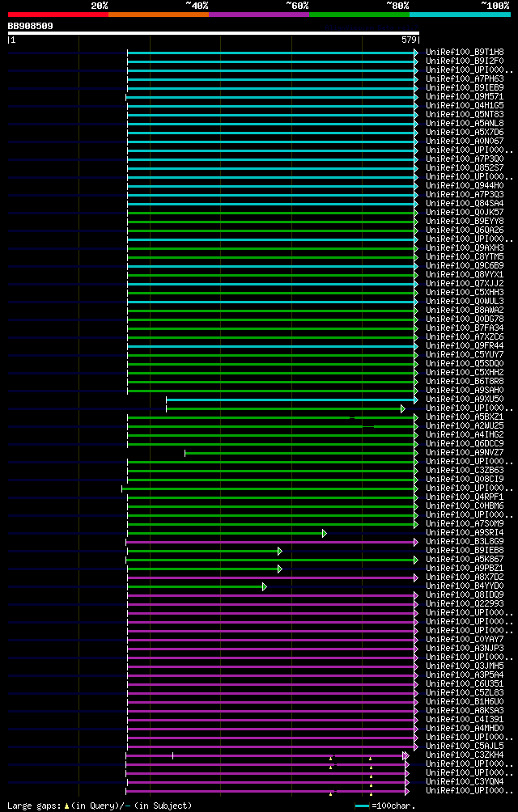Open hit UniRef100_Q6DCC9
This screenshot has height=812, width=518.
click(465, 443)
